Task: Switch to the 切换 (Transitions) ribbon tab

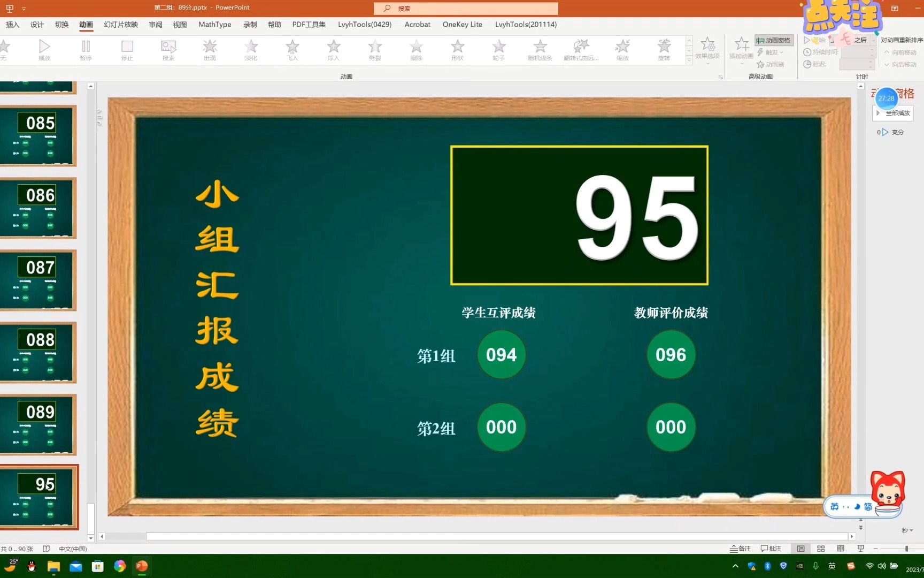Action: click(61, 25)
